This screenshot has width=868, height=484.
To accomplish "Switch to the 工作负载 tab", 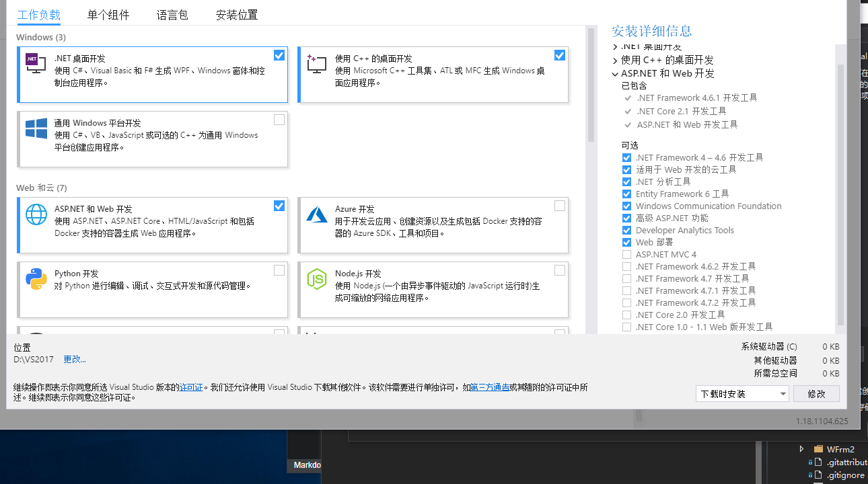I will [x=39, y=15].
